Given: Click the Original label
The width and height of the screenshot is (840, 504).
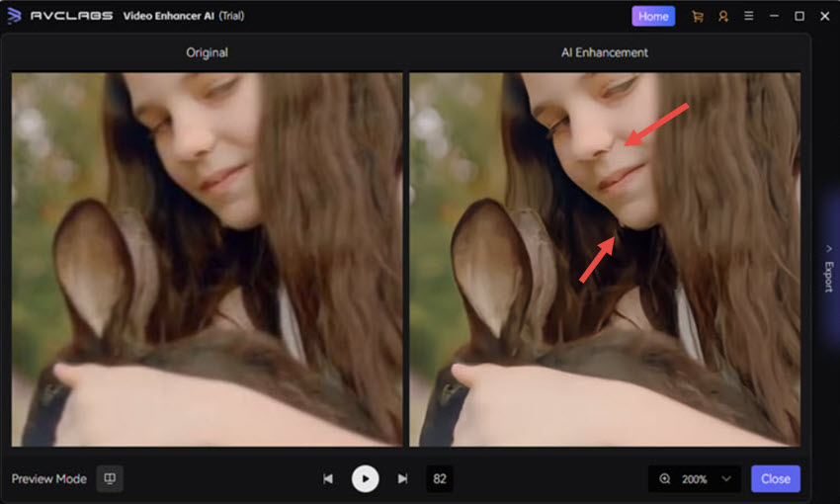Looking at the screenshot, I should [x=207, y=52].
